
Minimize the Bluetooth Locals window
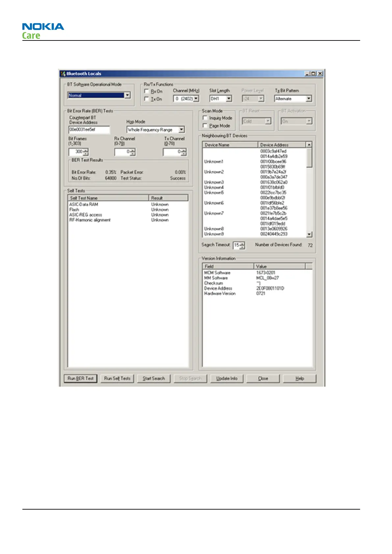[x=307, y=74]
